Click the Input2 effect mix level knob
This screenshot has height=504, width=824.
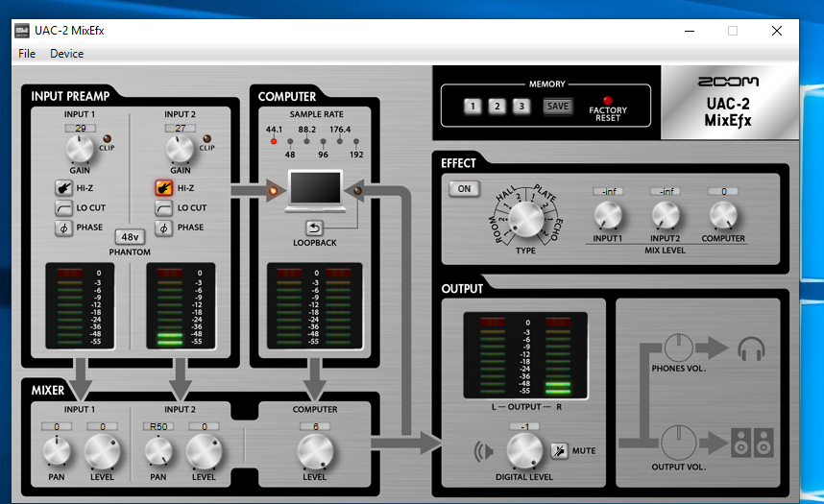point(666,215)
